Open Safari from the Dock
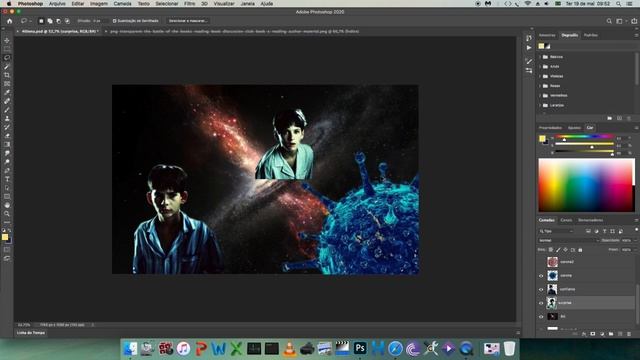Image resolution: width=640 pixels, height=360 pixels. tap(395, 348)
